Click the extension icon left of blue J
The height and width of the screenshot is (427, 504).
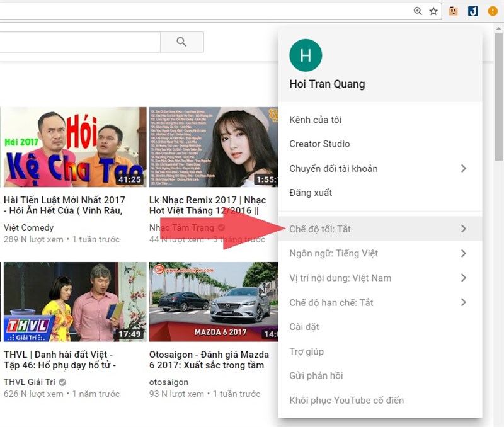pos(453,11)
